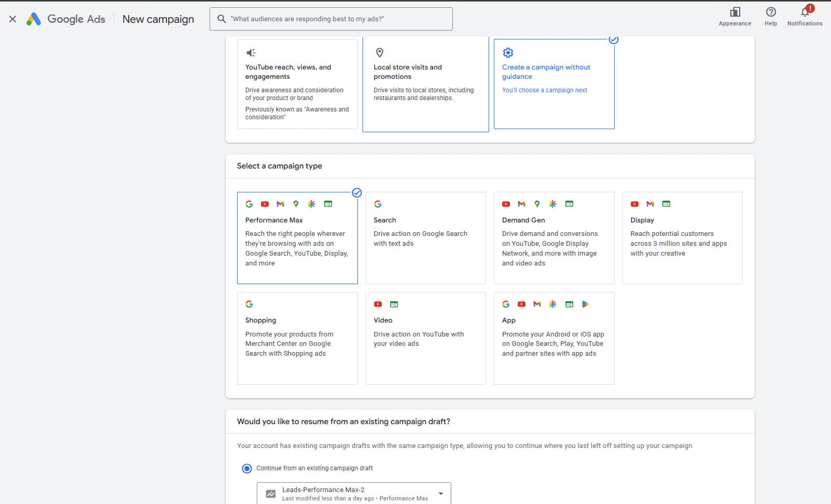Click the megaphone icon on YouTube reach card

pyautogui.click(x=251, y=52)
